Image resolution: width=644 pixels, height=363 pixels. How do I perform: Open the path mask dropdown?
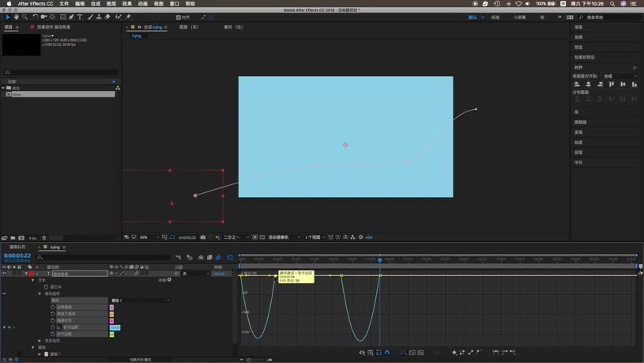pos(140,301)
